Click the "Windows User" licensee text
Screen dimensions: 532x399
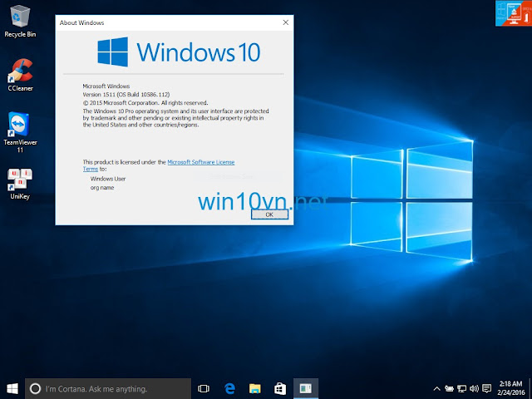point(108,179)
